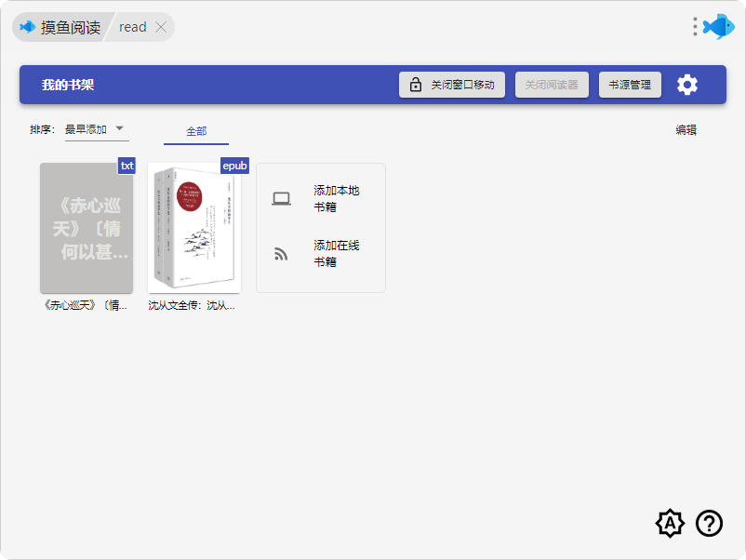The height and width of the screenshot is (560, 746).
Task: Open the 沈从文全传 book cover
Action: tap(194, 228)
